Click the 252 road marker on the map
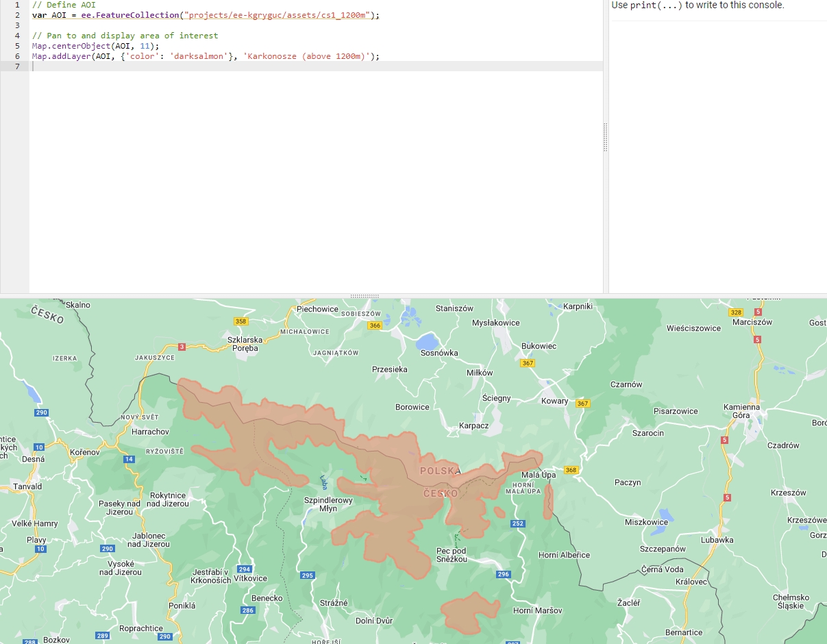The width and height of the screenshot is (827, 644). pos(517,523)
